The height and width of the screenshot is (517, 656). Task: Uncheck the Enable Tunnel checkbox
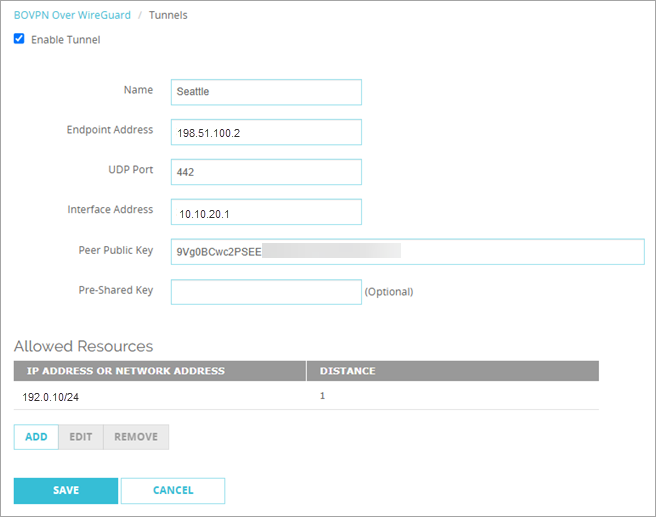tap(19, 39)
